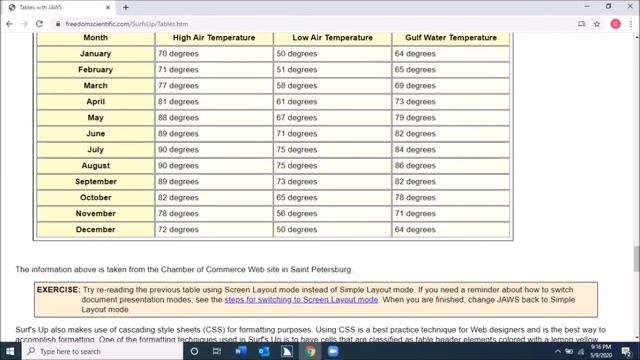Click October's 82 degrees high cell
The width and height of the screenshot is (640, 360).
(x=214, y=197)
